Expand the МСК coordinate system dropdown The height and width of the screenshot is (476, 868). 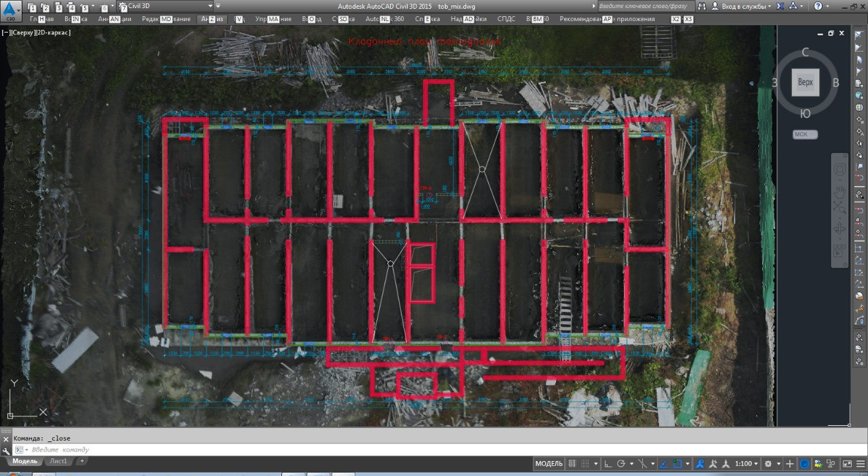(805, 134)
